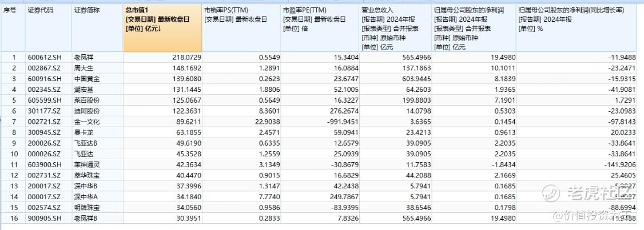Click the 证券简称 column header

pyautogui.click(x=98, y=29)
